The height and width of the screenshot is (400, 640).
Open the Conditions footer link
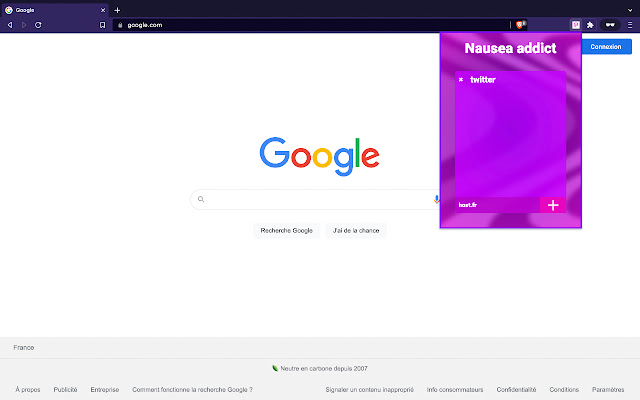point(564,390)
